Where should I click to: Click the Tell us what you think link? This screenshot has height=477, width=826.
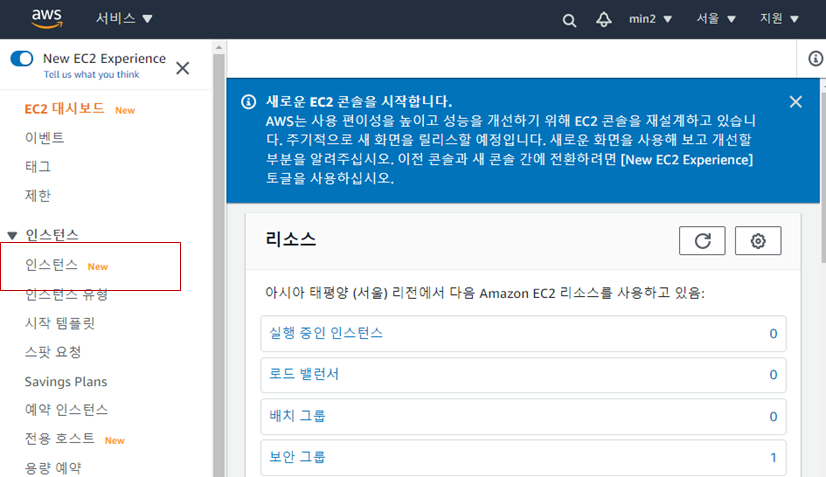pos(91,75)
